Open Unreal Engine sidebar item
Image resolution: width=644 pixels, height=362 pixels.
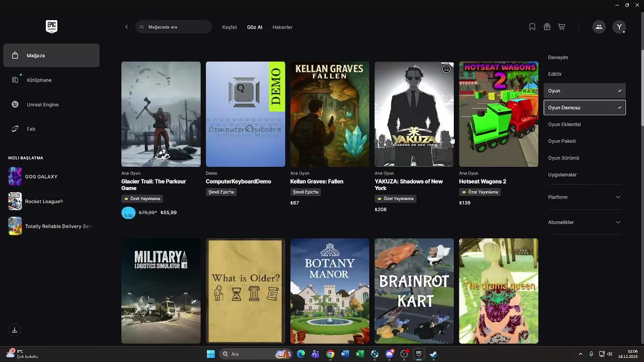pos(51,105)
